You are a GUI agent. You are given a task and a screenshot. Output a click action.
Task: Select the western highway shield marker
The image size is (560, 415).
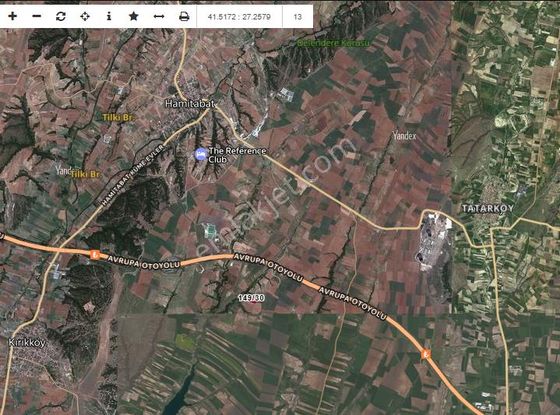(95, 255)
